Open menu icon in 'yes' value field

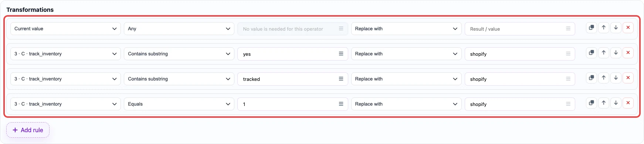click(x=341, y=54)
